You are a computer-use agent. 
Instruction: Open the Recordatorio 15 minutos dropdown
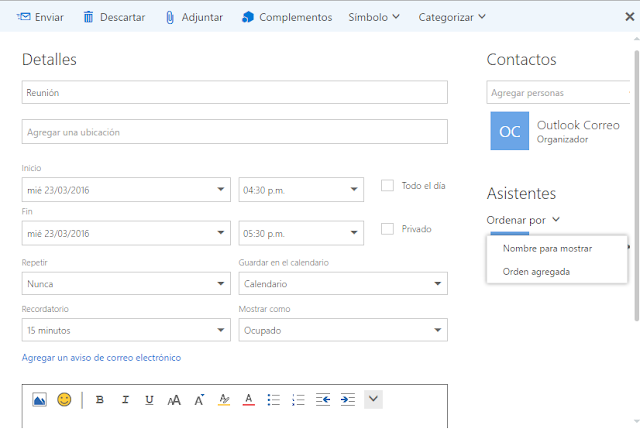point(126,330)
